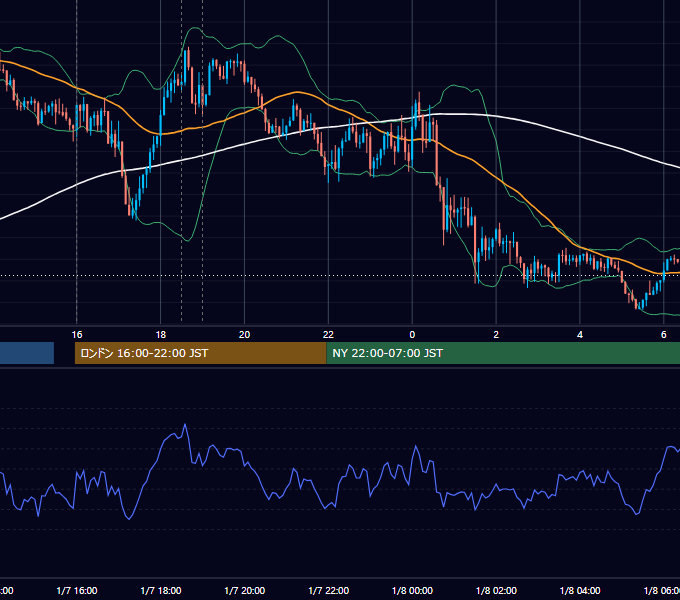
Task: Click the 1/8 02:00 label on oscillator axis
Action: click(x=496, y=590)
